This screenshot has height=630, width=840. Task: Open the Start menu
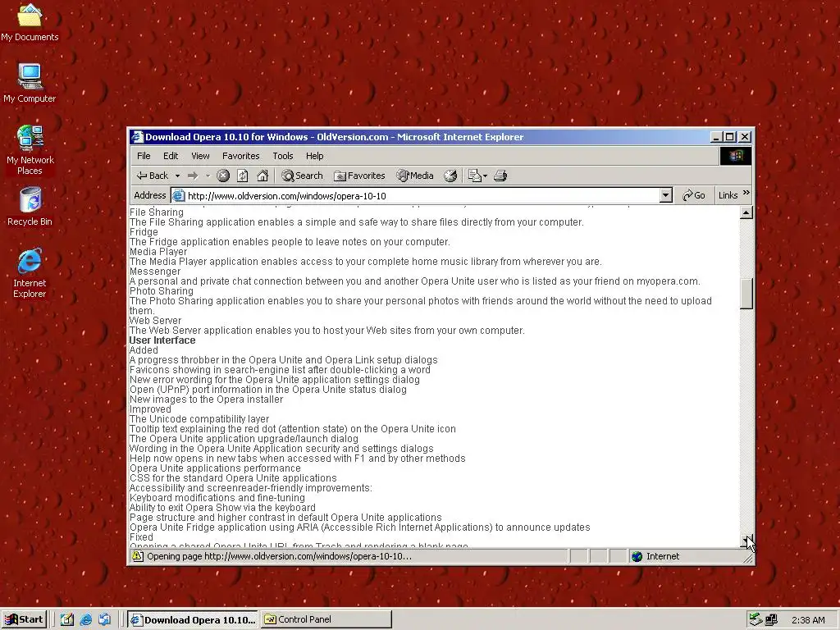(x=24, y=619)
